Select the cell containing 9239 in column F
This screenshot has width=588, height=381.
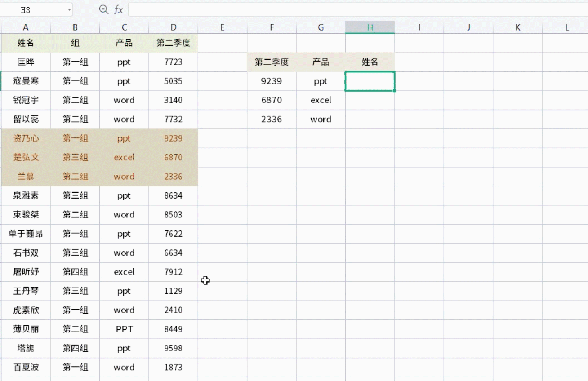point(272,81)
